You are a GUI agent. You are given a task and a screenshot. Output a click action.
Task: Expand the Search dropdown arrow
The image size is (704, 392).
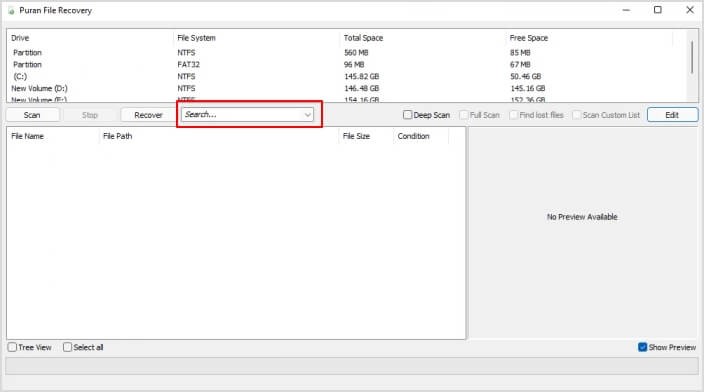(x=308, y=115)
